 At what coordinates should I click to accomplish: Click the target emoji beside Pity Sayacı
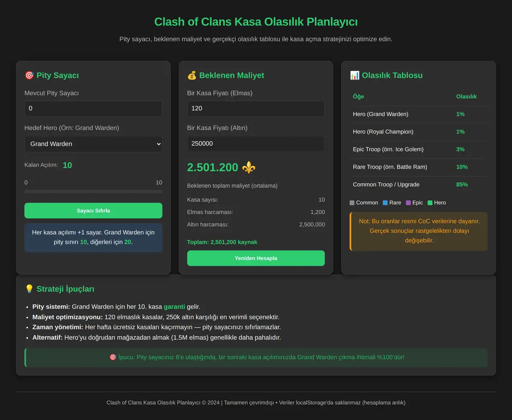pos(29,76)
